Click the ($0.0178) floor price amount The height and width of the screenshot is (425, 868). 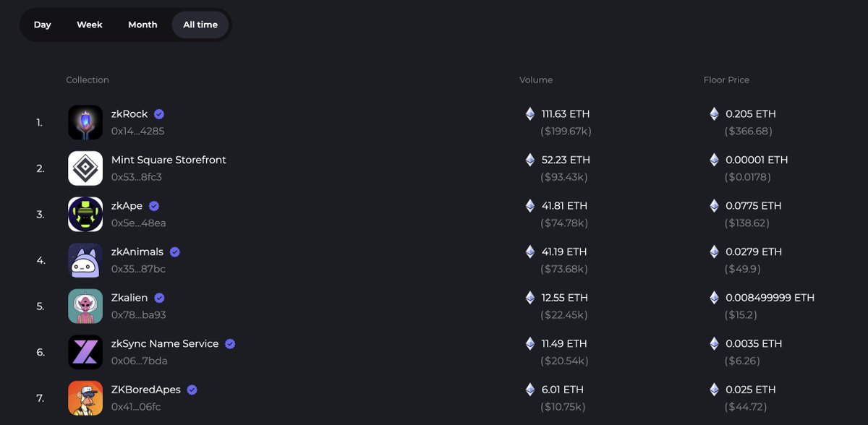point(748,177)
